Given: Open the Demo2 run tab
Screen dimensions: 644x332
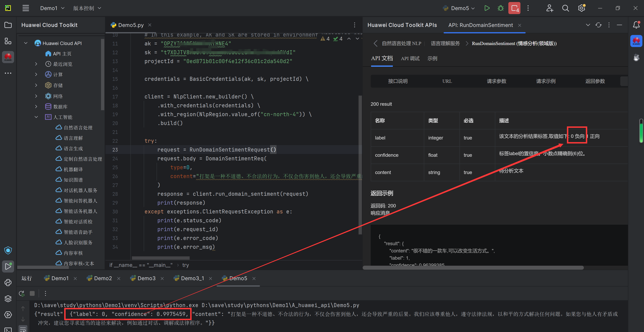Looking at the screenshot, I should click(103, 278).
